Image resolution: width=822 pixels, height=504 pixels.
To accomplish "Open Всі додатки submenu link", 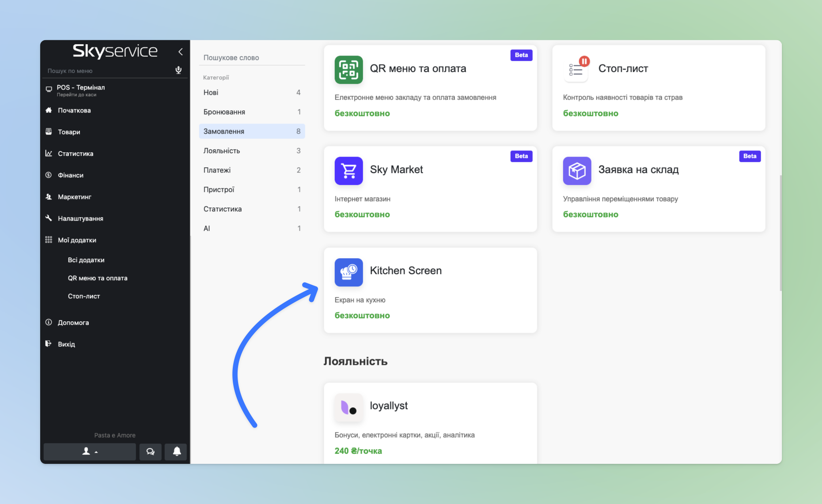I will point(86,260).
